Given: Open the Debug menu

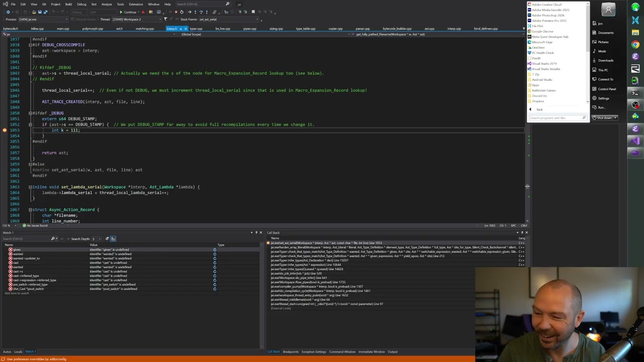Looking at the screenshot, I should 82,4.
